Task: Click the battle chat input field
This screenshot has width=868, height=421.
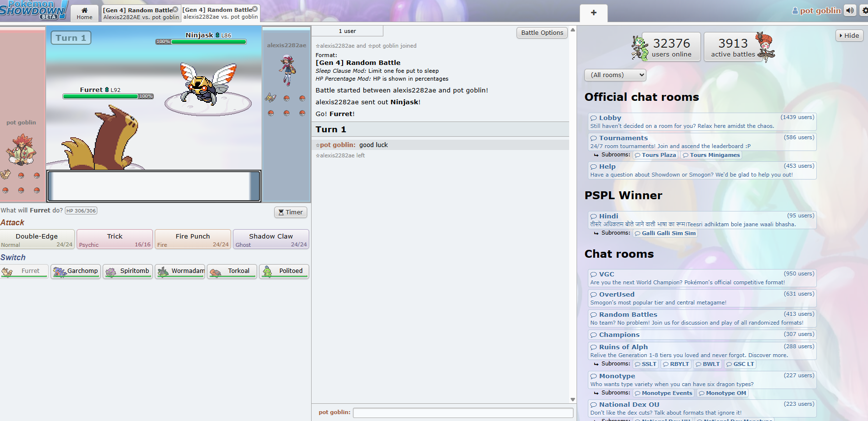Action: [463, 413]
